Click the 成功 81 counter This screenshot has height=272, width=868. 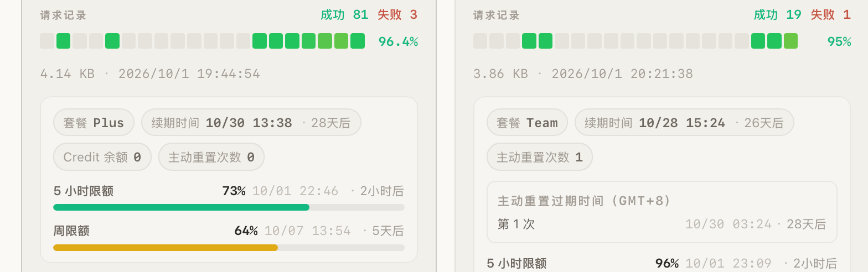pos(344,15)
